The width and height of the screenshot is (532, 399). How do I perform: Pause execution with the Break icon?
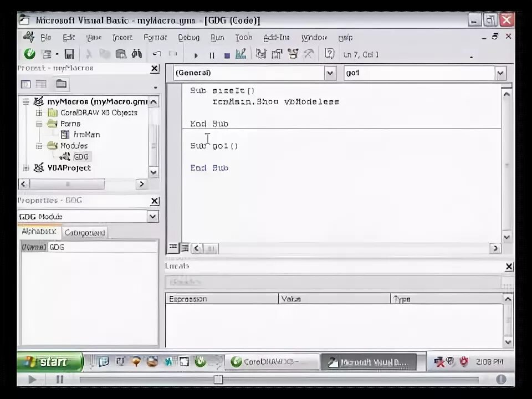(x=212, y=55)
